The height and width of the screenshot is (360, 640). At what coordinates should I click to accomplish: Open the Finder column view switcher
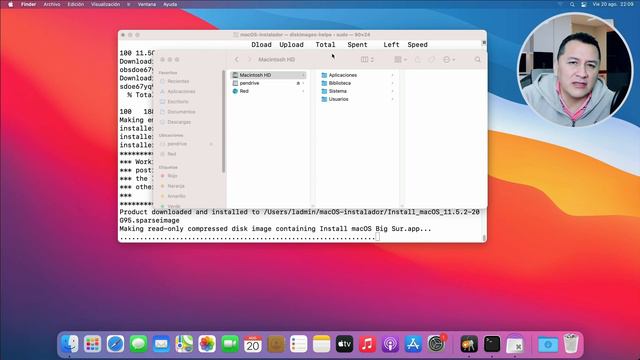click(367, 60)
